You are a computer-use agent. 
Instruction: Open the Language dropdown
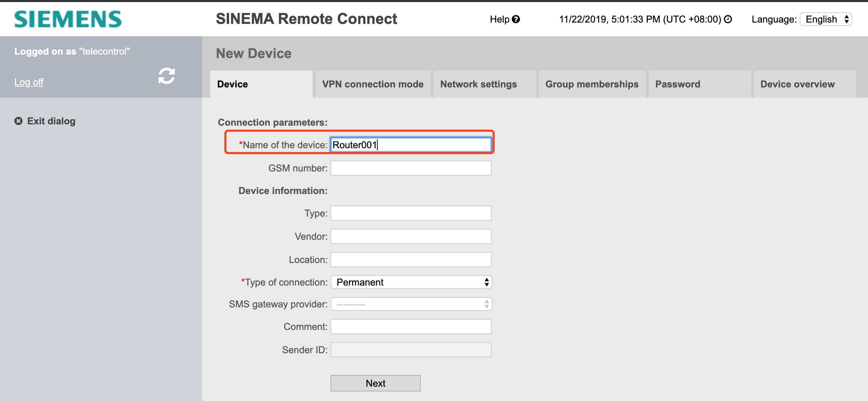pos(826,19)
